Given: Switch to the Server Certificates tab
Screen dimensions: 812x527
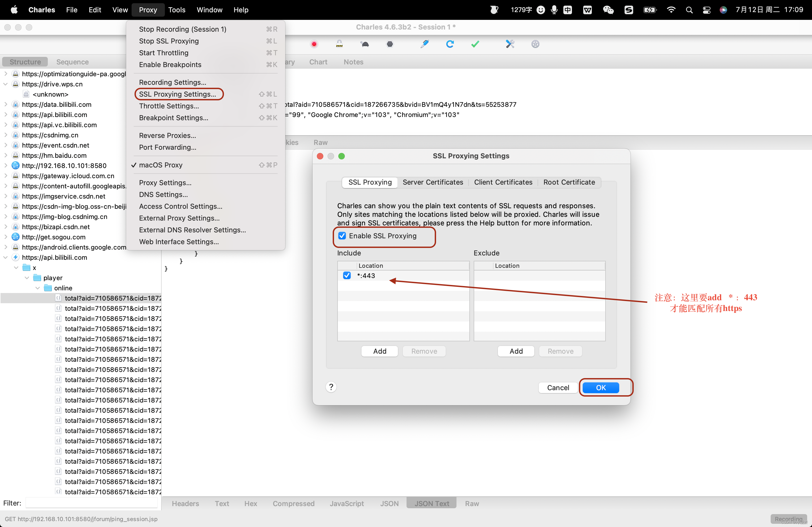Looking at the screenshot, I should 433,182.
